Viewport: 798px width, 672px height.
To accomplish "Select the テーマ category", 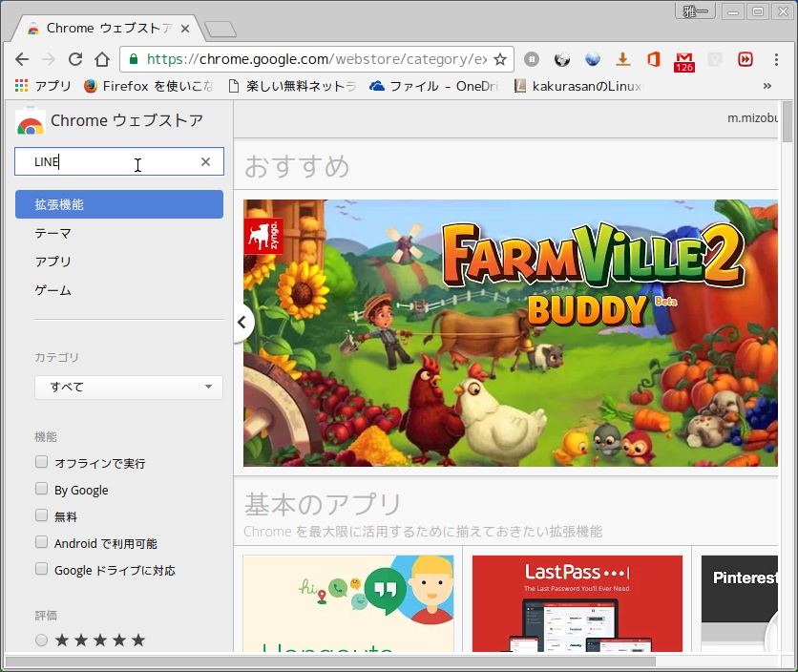I will pos(52,233).
